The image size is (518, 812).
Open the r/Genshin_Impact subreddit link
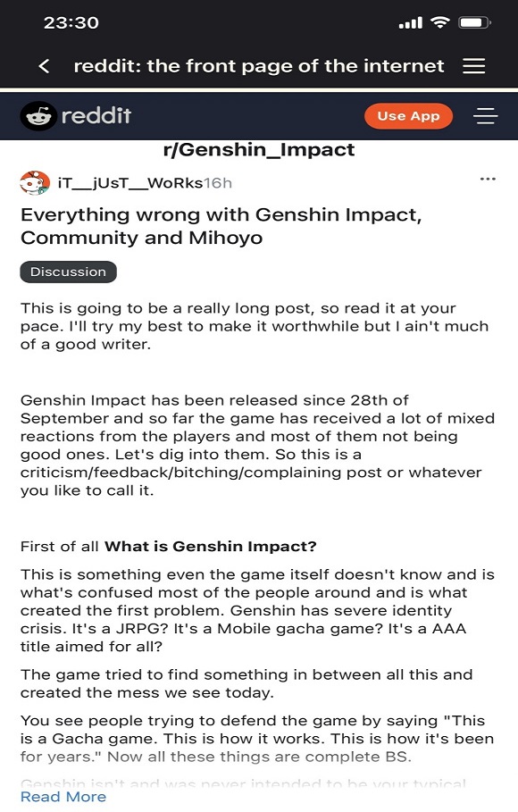click(x=258, y=149)
